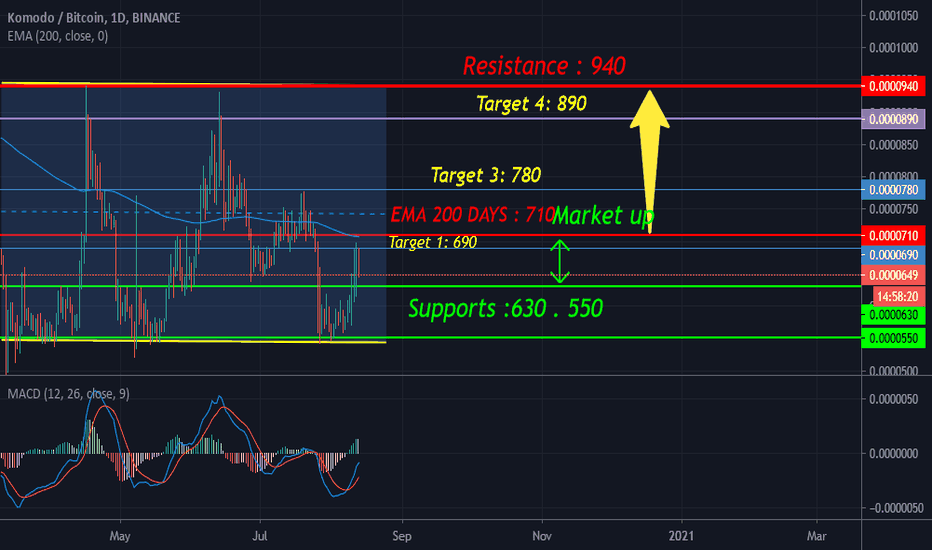932x550 pixels.
Task: Select the large yellow up arrow drawing
Action: [x=650, y=161]
